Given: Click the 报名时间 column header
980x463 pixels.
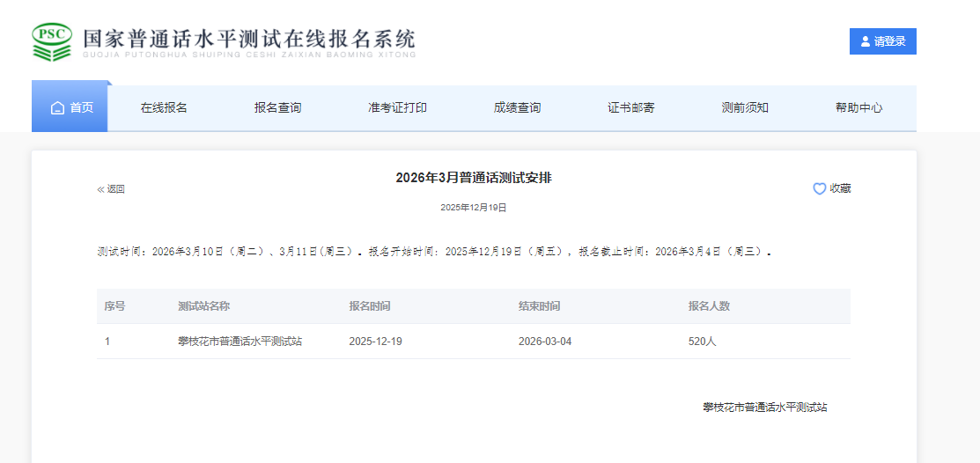Looking at the screenshot, I should pos(370,306).
